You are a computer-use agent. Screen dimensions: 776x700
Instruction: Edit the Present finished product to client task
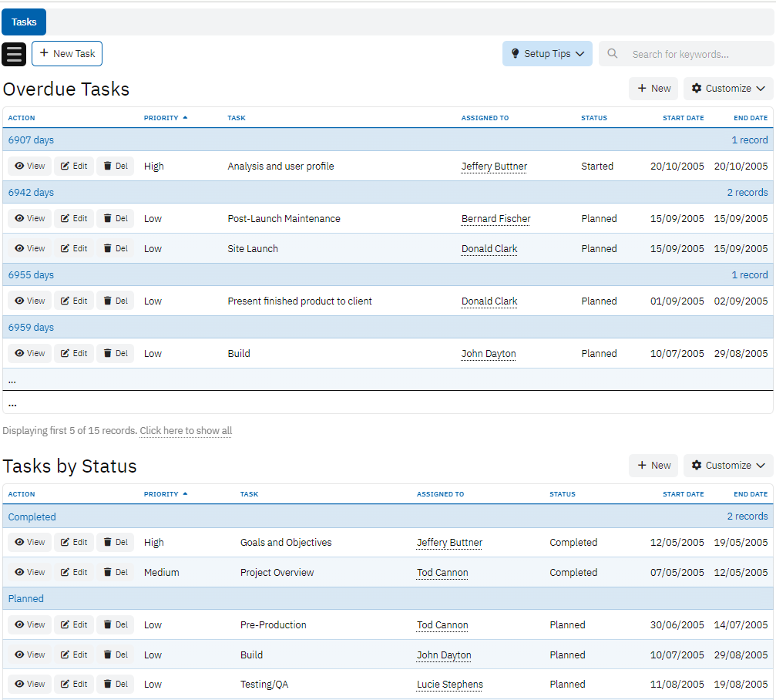74,301
